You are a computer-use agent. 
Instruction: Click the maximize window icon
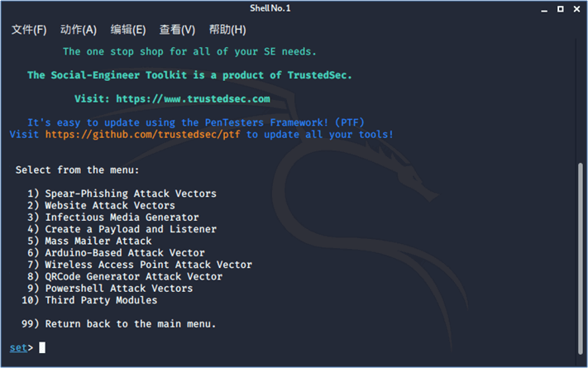(x=560, y=8)
